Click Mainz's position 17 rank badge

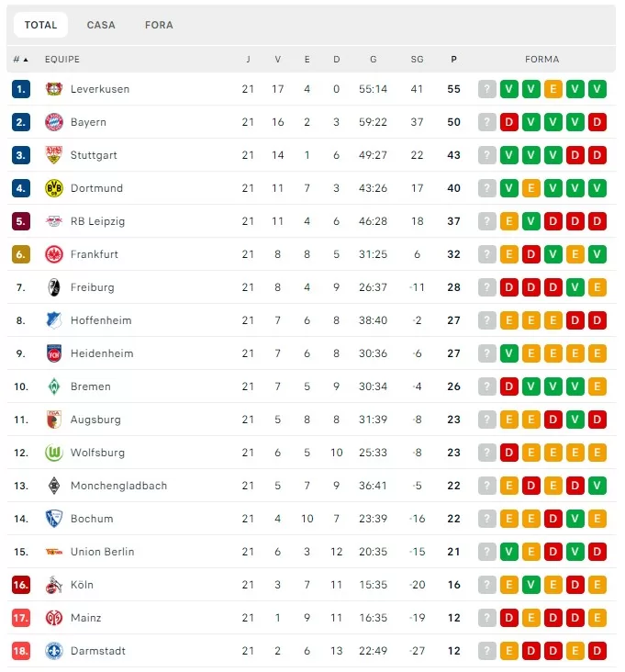[21, 618]
